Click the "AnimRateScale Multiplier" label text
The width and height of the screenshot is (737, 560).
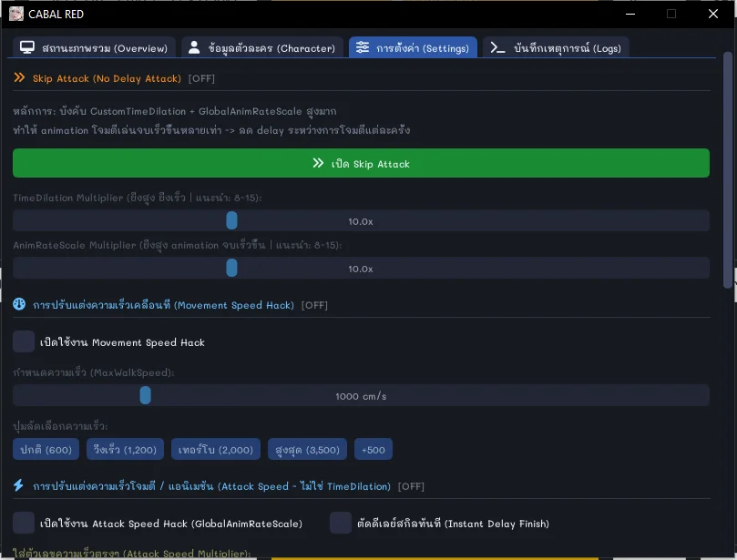pyautogui.click(x=75, y=245)
